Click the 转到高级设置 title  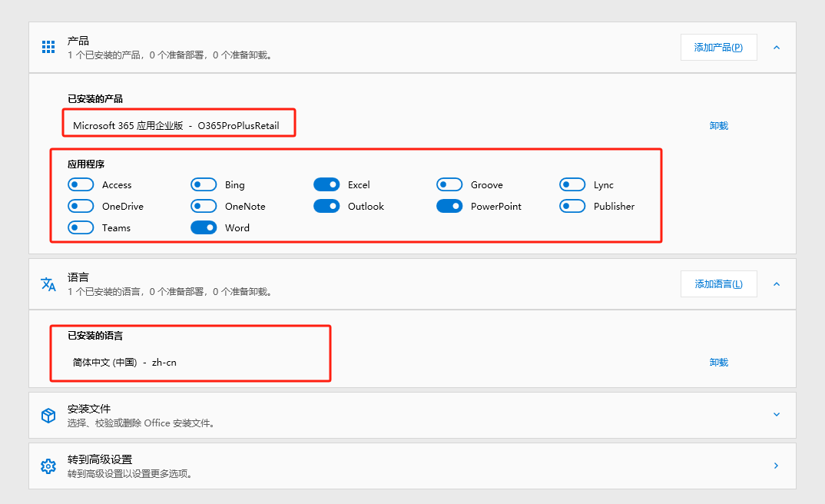(x=100, y=459)
